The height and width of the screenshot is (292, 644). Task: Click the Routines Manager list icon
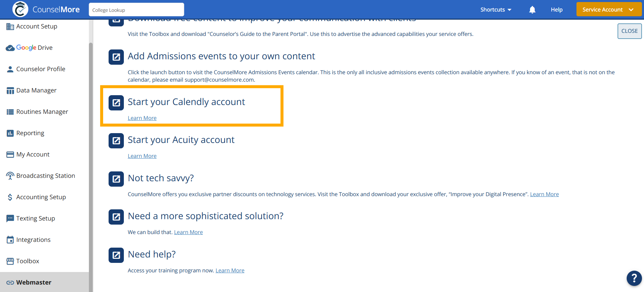[10, 112]
